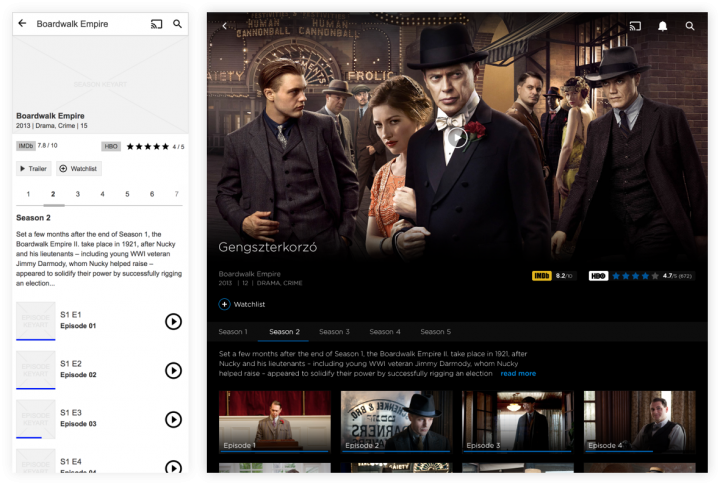Screen dimensions: 720x485
Task: Select season 4 number tab
Action: 102,194
